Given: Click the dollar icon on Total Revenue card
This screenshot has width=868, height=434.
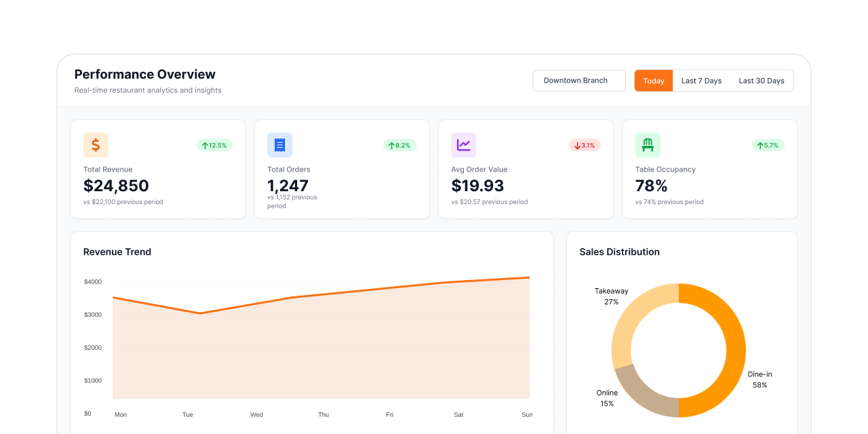Looking at the screenshot, I should pyautogui.click(x=96, y=144).
